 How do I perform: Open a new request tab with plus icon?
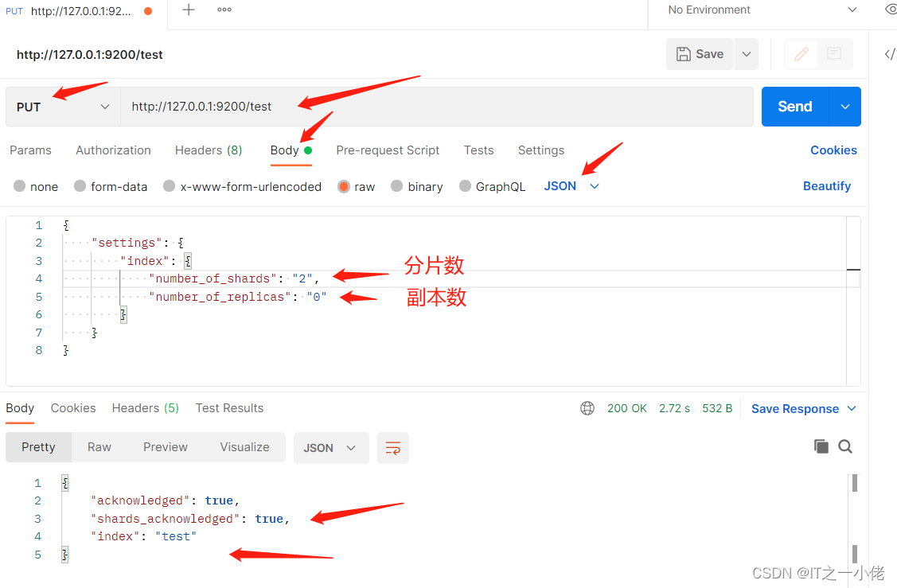click(188, 10)
